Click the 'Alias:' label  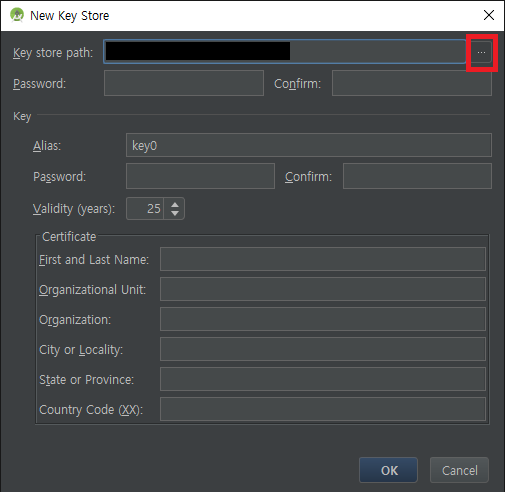[x=47, y=146]
